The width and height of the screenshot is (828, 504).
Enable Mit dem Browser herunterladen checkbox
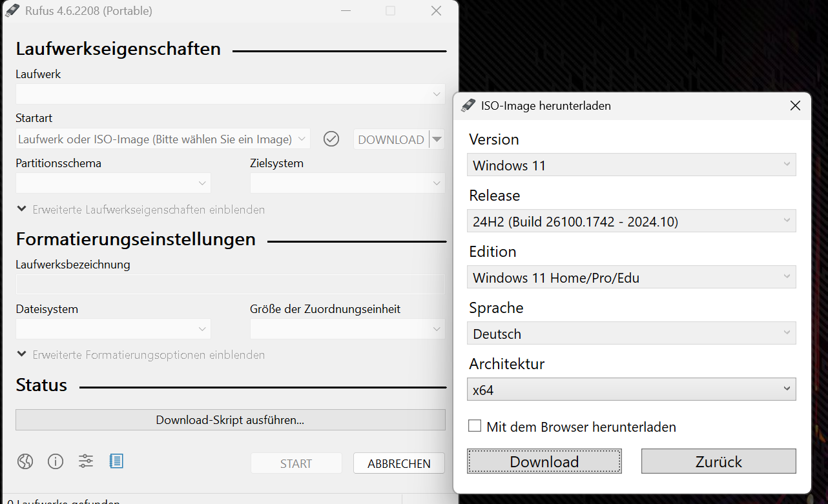click(x=475, y=426)
